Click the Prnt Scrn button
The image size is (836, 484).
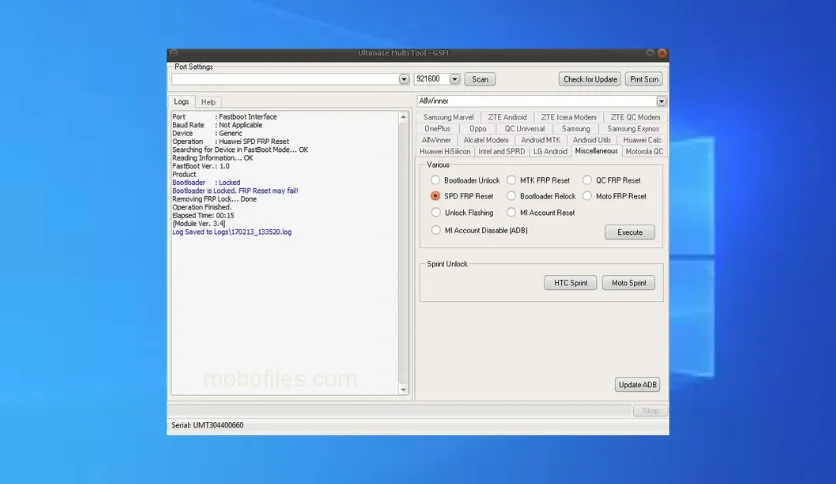644,79
